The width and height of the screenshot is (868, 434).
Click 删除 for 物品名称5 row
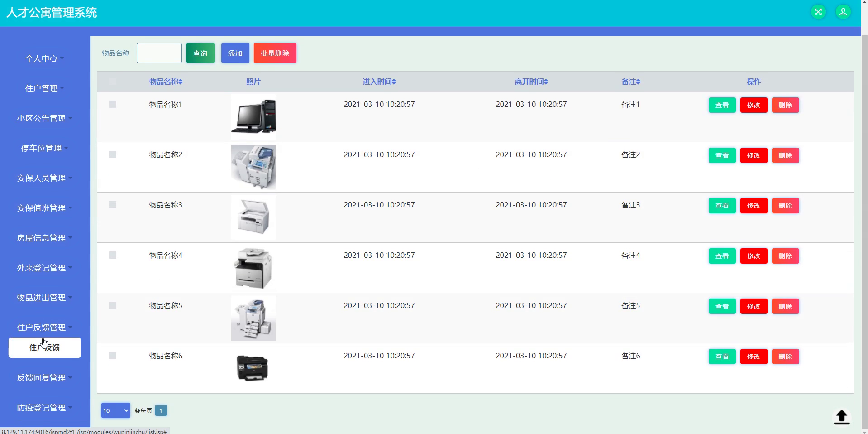(786, 306)
